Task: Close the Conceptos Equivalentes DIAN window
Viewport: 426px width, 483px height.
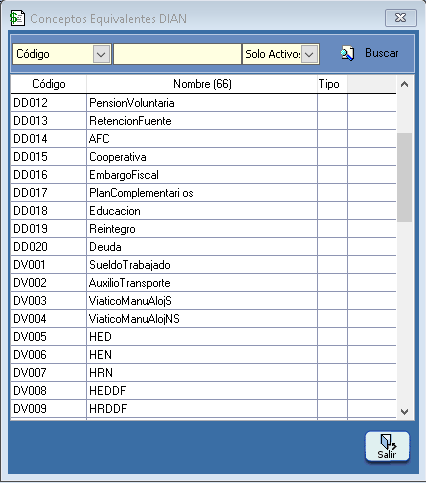Action: [x=401, y=18]
